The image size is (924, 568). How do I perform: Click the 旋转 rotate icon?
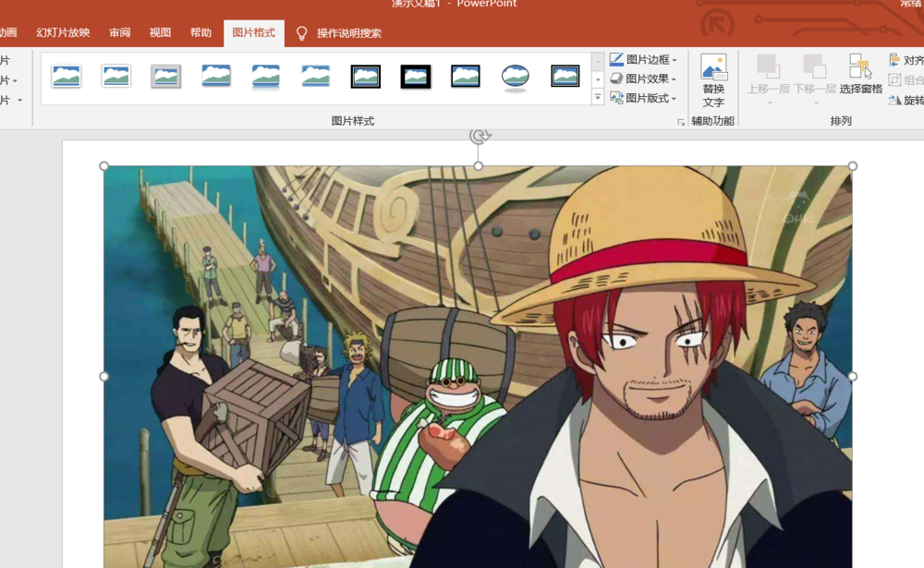(x=894, y=100)
